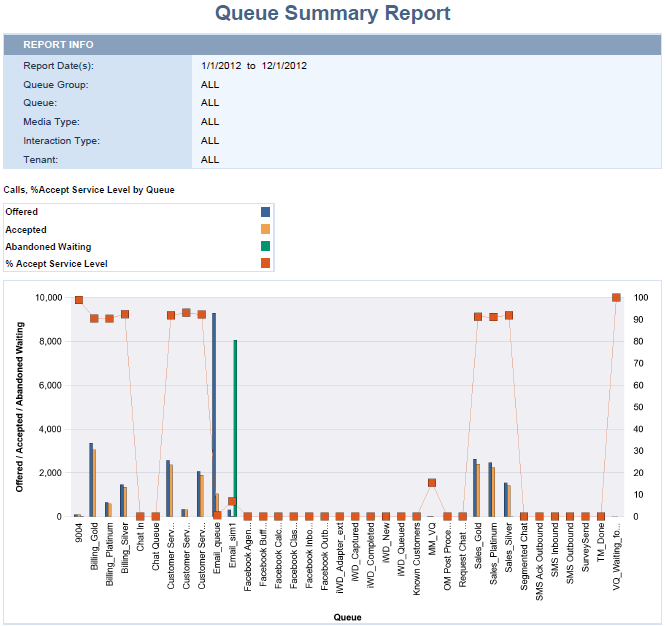This screenshot has width=666, height=626.
Task: Click the Media Type ALL value
Action: (x=210, y=122)
